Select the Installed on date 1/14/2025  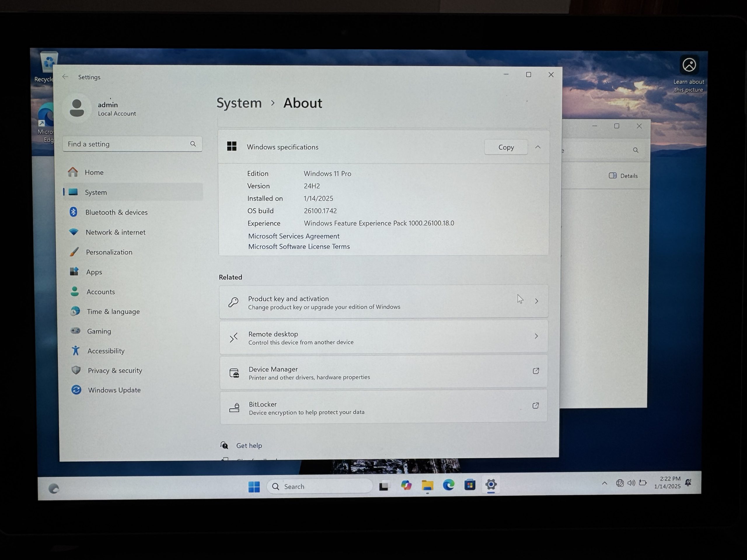click(318, 199)
